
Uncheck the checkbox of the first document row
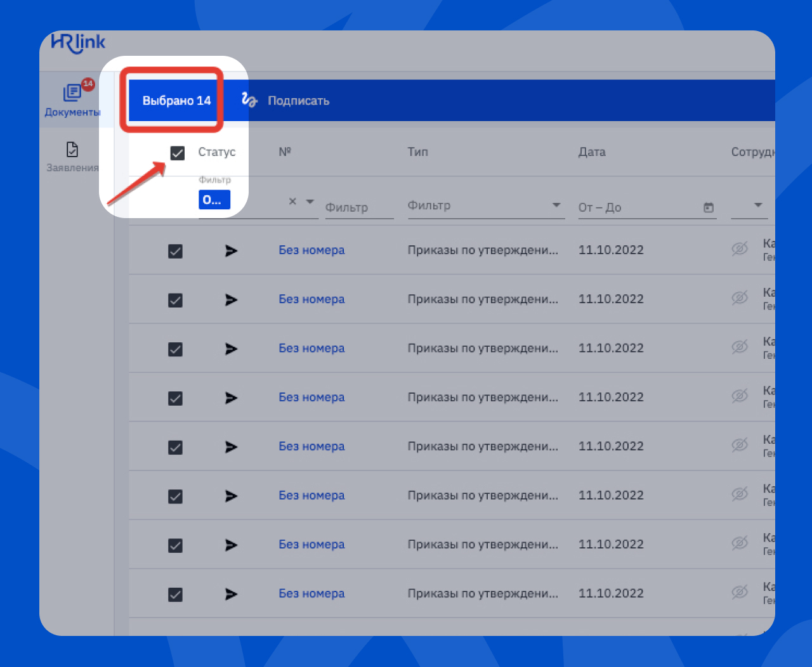(175, 251)
